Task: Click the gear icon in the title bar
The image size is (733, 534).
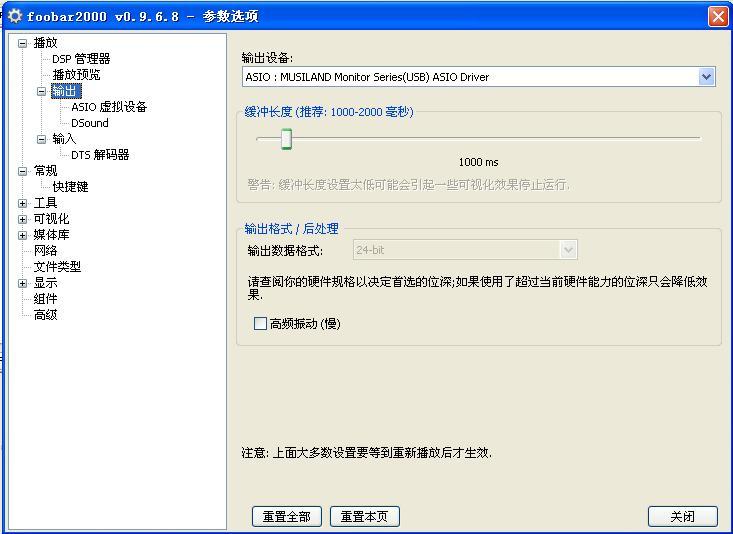Action: pyautogui.click(x=14, y=16)
